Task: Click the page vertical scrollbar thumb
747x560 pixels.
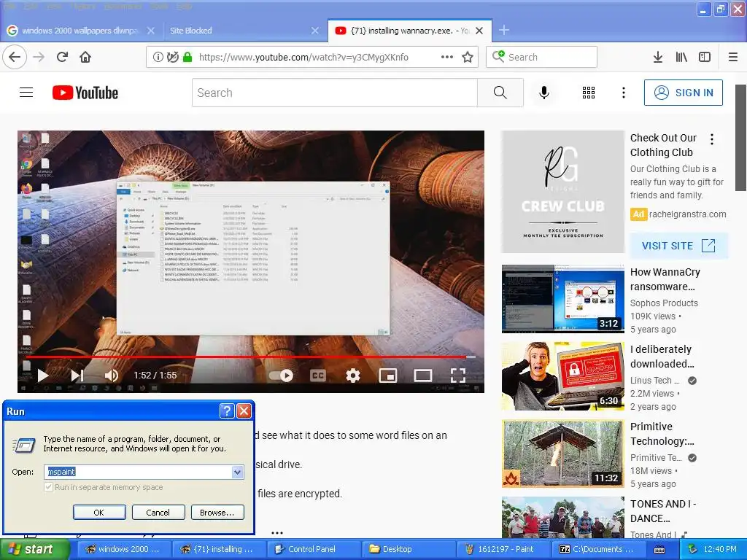Action: (741, 138)
